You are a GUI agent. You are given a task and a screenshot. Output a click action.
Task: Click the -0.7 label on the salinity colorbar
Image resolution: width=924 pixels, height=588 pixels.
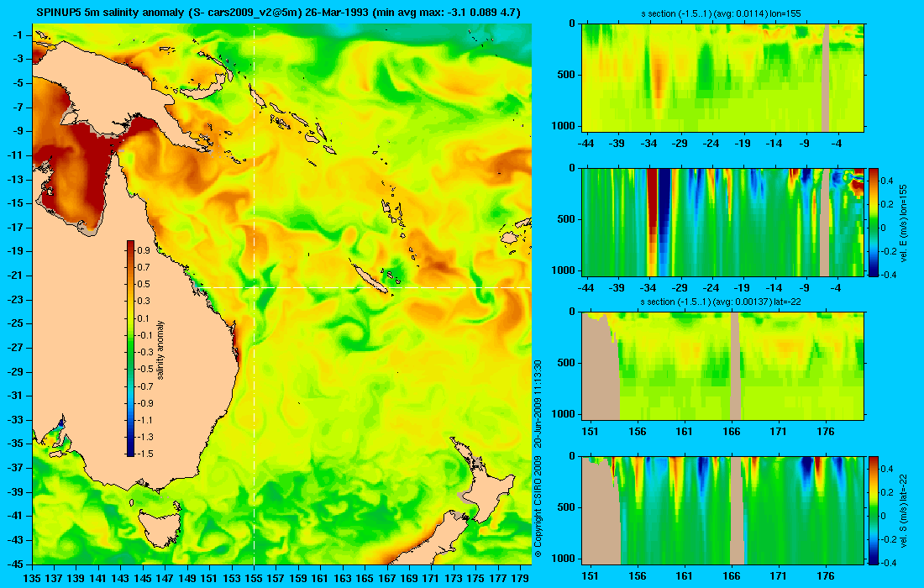[145, 386]
